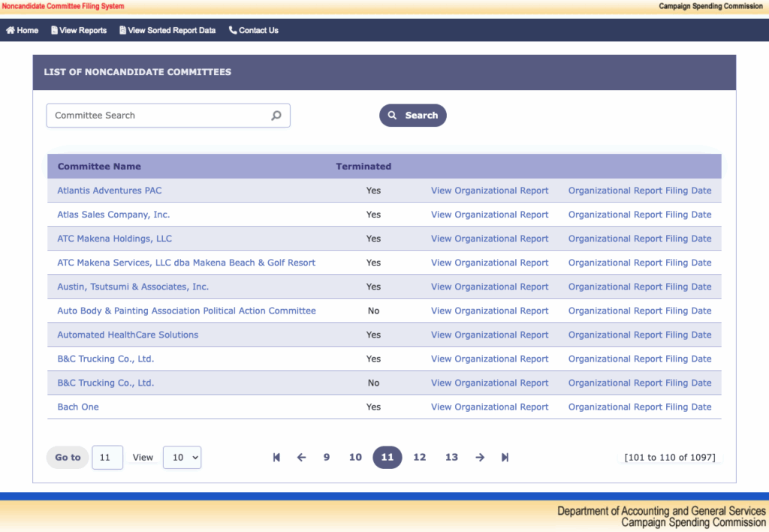
Task: Open Atlantis Adventures PAC committee link
Action: click(x=110, y=191)
